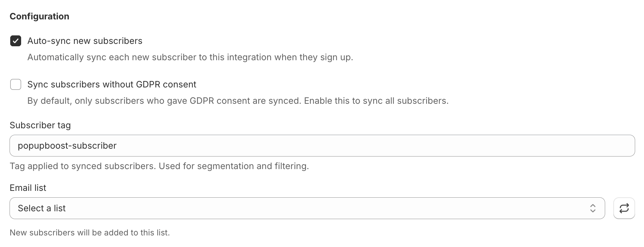Click the 'Tag applied to synced subscribers' hint
This screenshot has width=644, height=247.
pyautogui.click(x=159, y=166)
